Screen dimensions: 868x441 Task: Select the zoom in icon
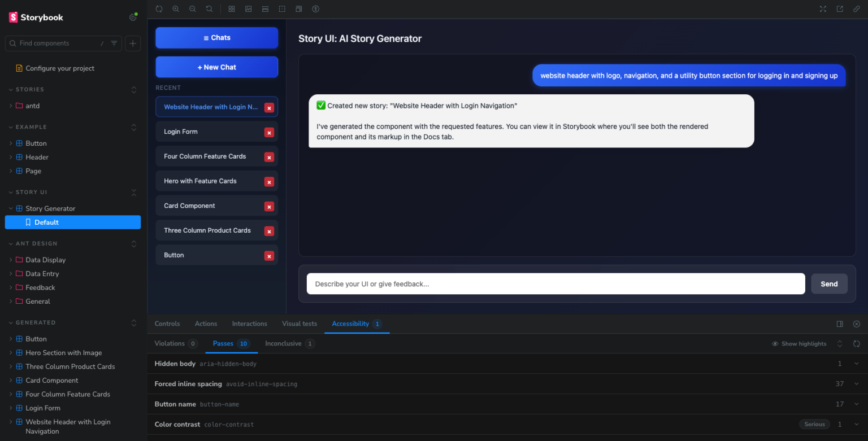click(x=176, y=9)
